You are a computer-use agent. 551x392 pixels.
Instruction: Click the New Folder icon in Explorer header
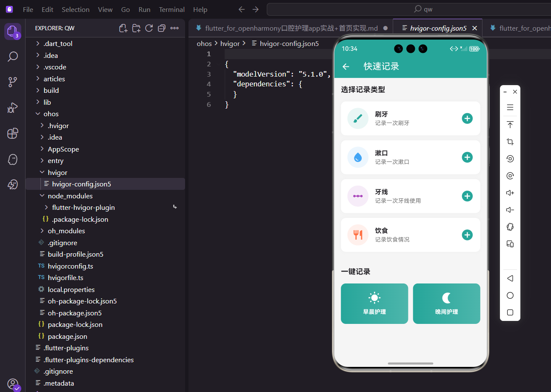pyautogui.click(x=136, y=28)
